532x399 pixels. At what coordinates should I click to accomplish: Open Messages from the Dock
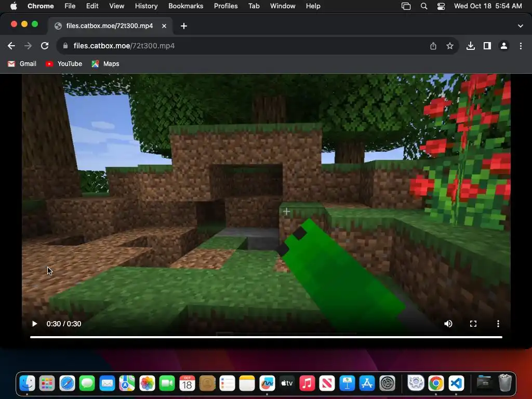[x=87, y=383]
